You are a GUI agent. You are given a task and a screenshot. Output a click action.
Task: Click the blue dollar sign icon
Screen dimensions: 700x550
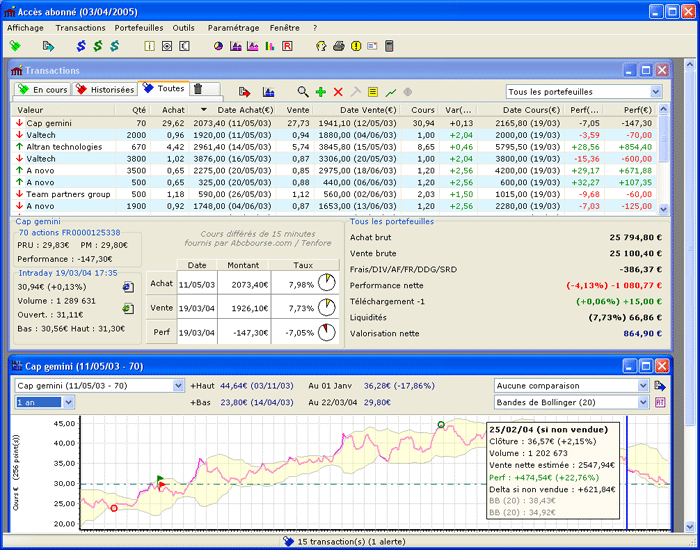(x=81, y=46)
